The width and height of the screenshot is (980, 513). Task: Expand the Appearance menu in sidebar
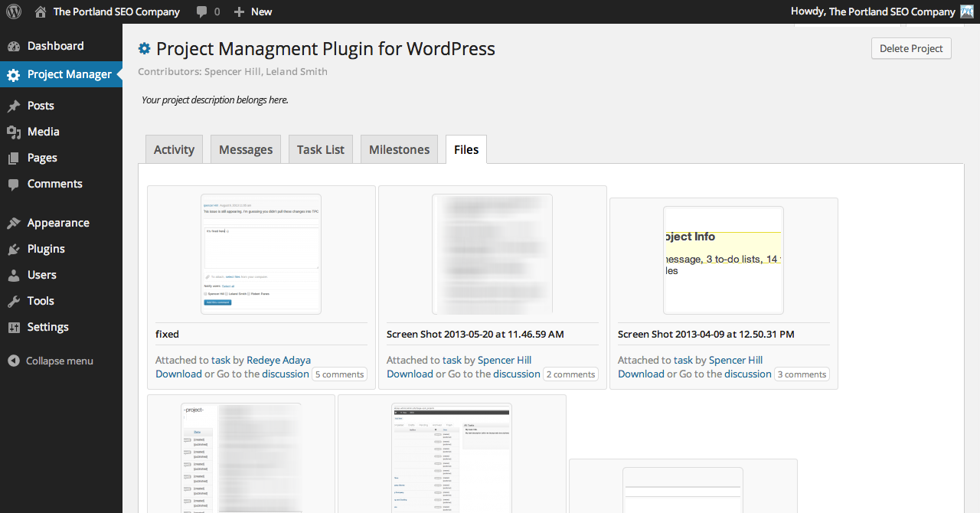coord(58,223)
